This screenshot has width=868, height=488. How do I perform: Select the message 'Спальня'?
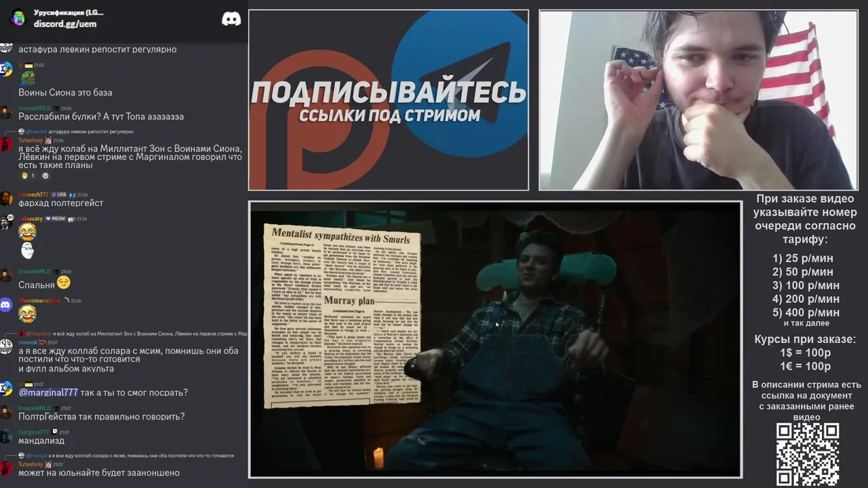(37, 285)
